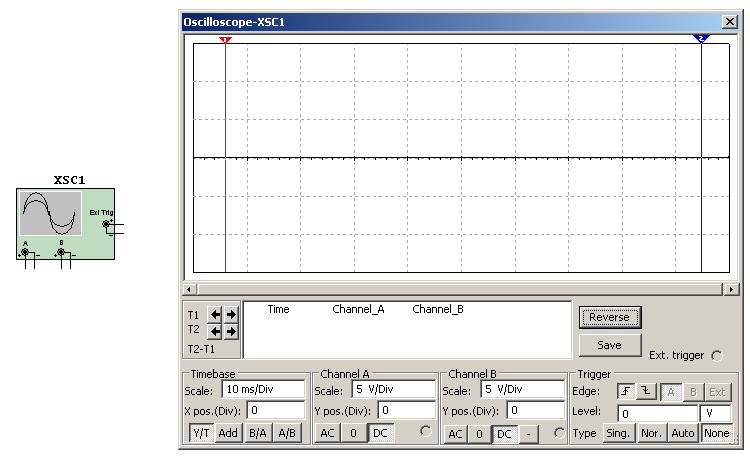Click channel A terminal on XSC1 symbol
This screenshot has width=750, height=457.
[25, 252]
